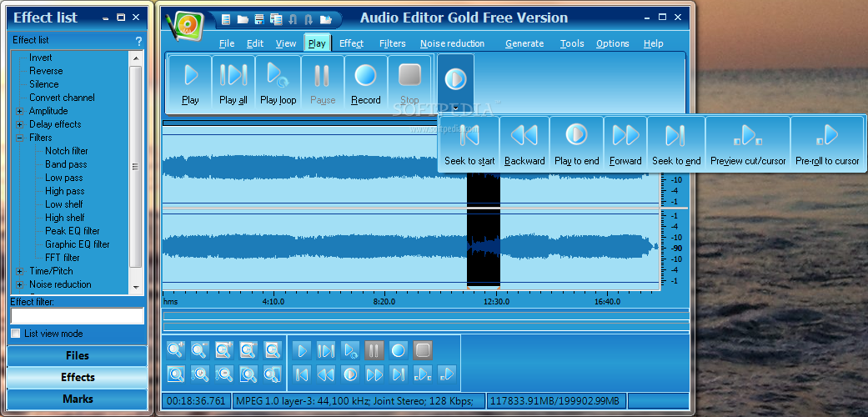
Task: Click Forward in the playback popup
Action: (x=625, y=143)
